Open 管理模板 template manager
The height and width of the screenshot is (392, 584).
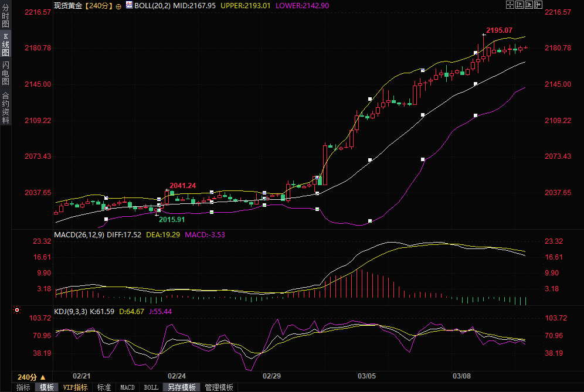point(219,387)
